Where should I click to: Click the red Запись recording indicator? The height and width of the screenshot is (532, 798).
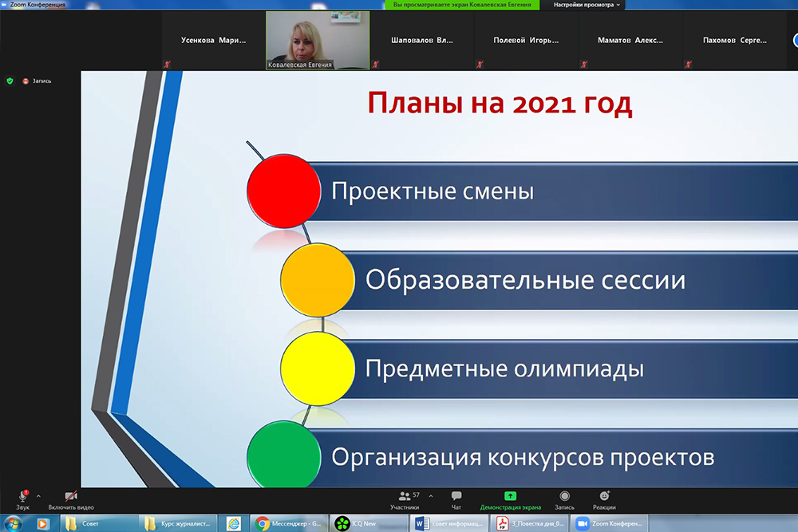(37, 81)
